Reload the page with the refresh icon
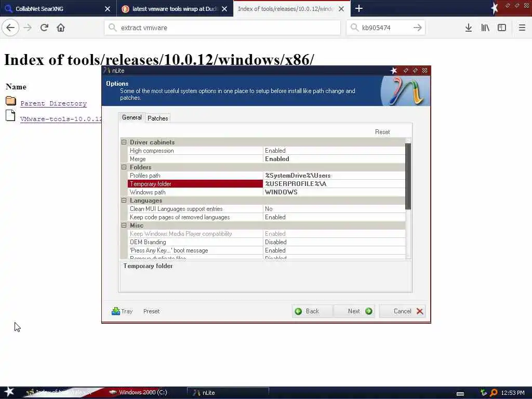This screenshot has width=532, height=399. point(44,28)
